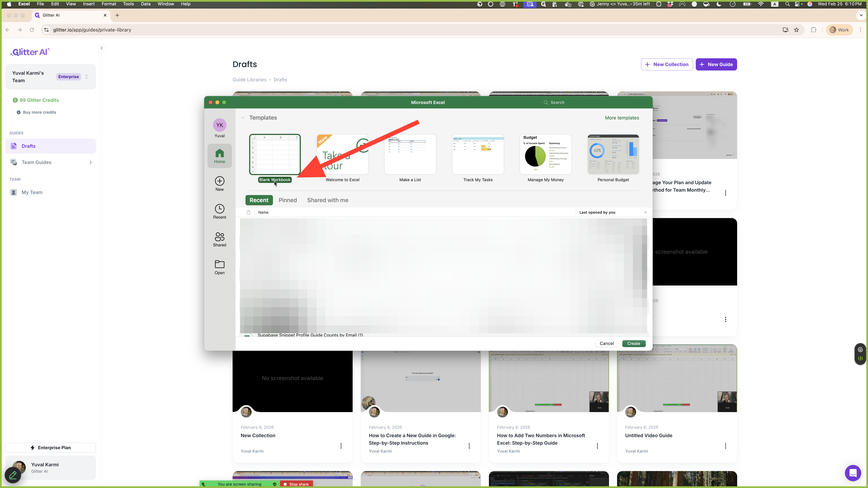Open the More templates link

tap(622, 118)
